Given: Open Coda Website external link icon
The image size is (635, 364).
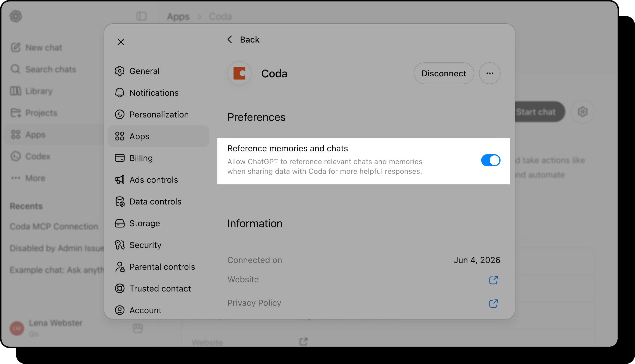Looking at the screenshot, I should (493, 280).
